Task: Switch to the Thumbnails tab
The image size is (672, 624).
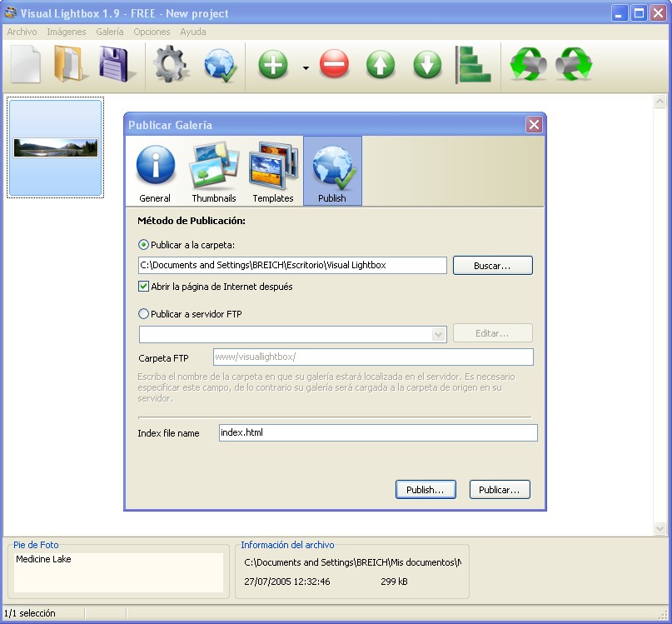Action: coord(214,172)
